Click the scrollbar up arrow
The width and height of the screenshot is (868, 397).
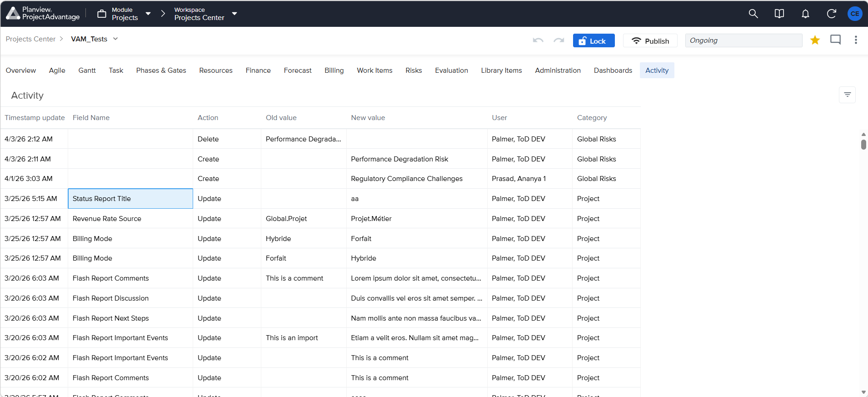(x=863, y=135)
